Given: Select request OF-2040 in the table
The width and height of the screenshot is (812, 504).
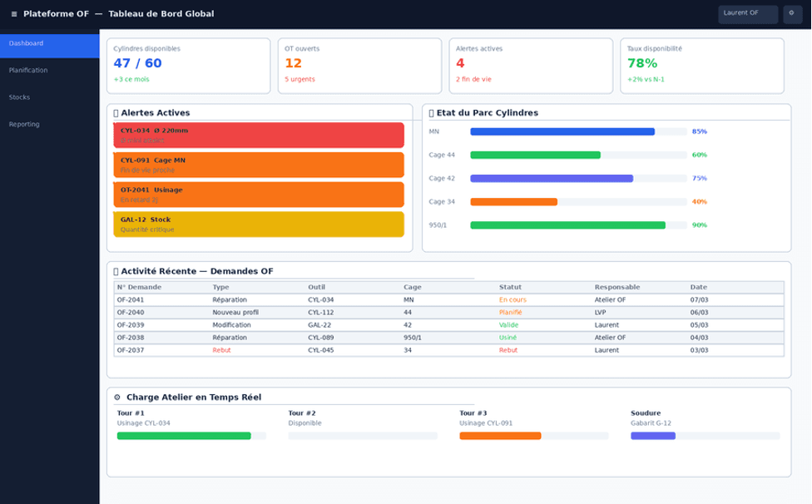Looking at the screenshot, I should 449,313.
